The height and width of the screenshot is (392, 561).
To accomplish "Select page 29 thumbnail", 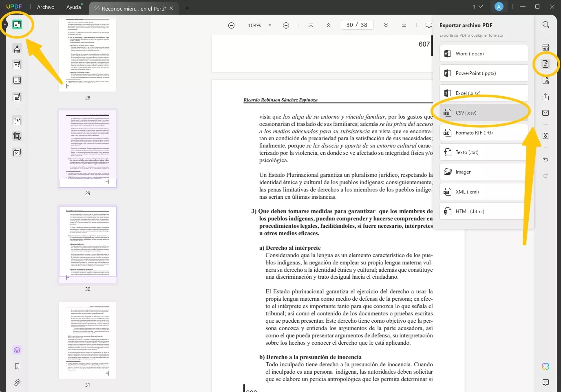I will 88,149.
